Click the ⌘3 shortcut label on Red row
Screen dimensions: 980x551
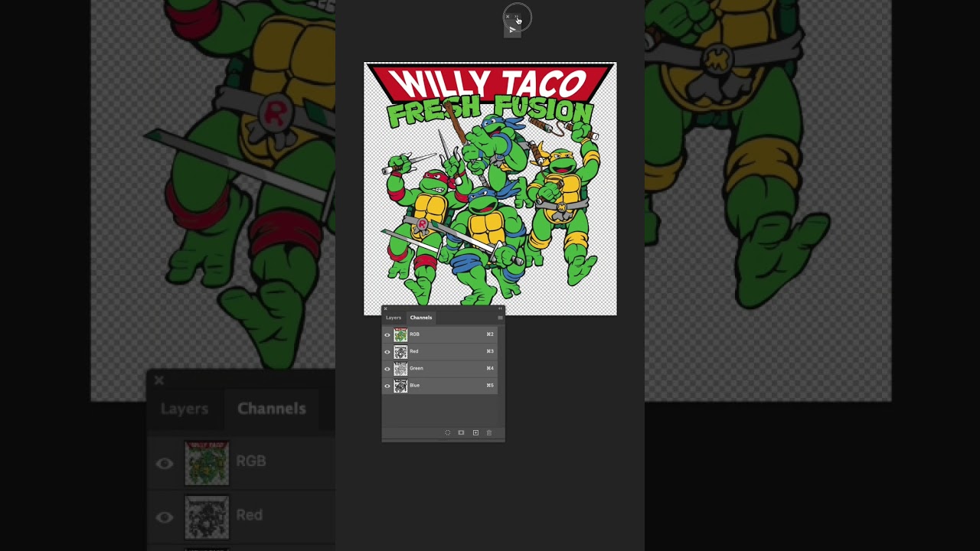coord(490,351)
